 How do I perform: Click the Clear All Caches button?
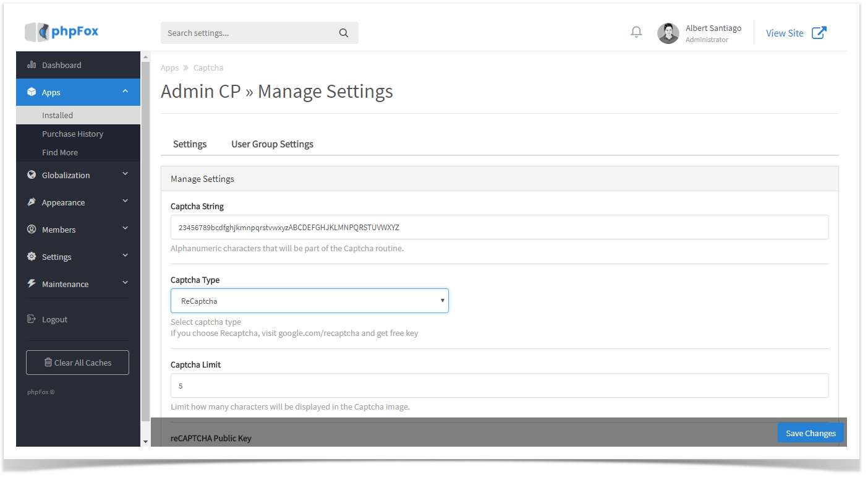point(77,363)
